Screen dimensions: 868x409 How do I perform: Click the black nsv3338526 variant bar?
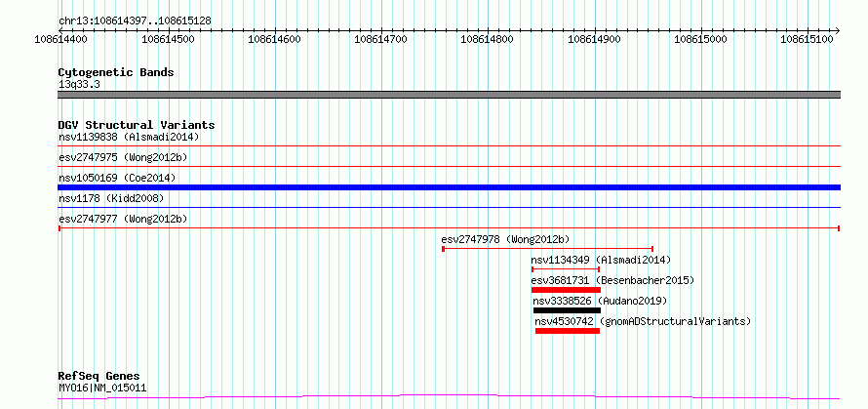567,310
